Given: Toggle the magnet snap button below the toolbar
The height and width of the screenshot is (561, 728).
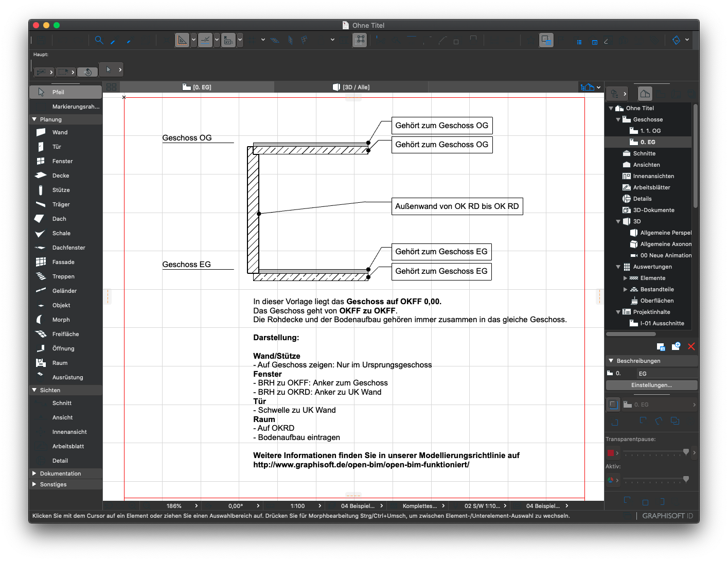Looking at the screenshot, I should pos(88,71).
